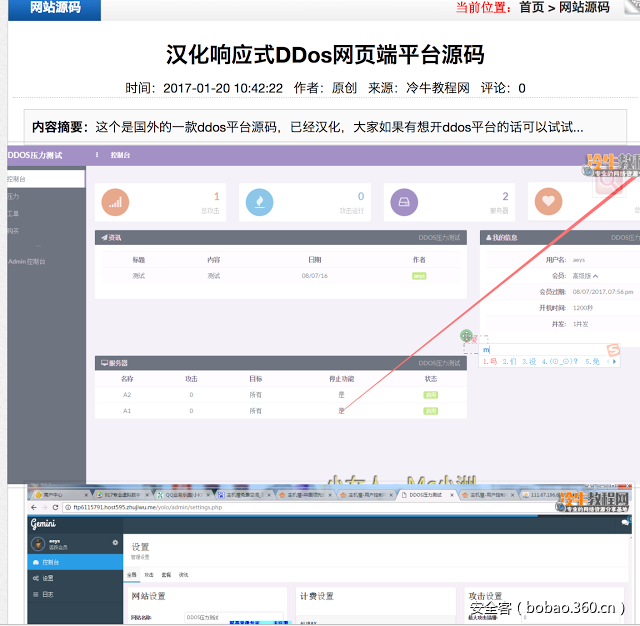Viewport: 640px width, 626px height.
Task: Click the green move-handle circle icon
Action: click(466, 336)
